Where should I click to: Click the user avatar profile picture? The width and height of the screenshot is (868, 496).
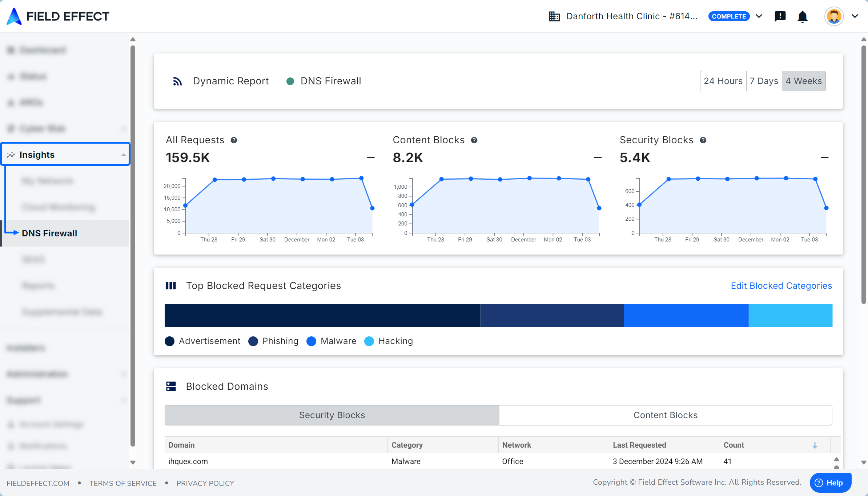point(834,16)
